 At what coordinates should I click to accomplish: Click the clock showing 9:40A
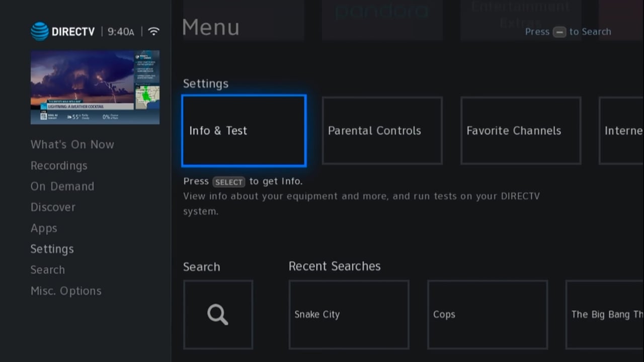click(x=121, y=31)
